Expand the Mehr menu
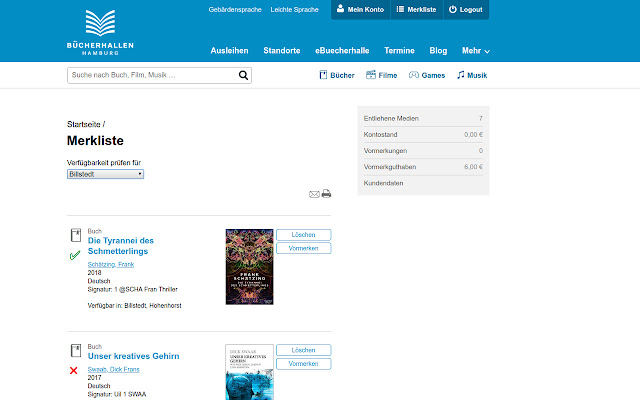This screenshot has height=400, width=640. [476, 51]
